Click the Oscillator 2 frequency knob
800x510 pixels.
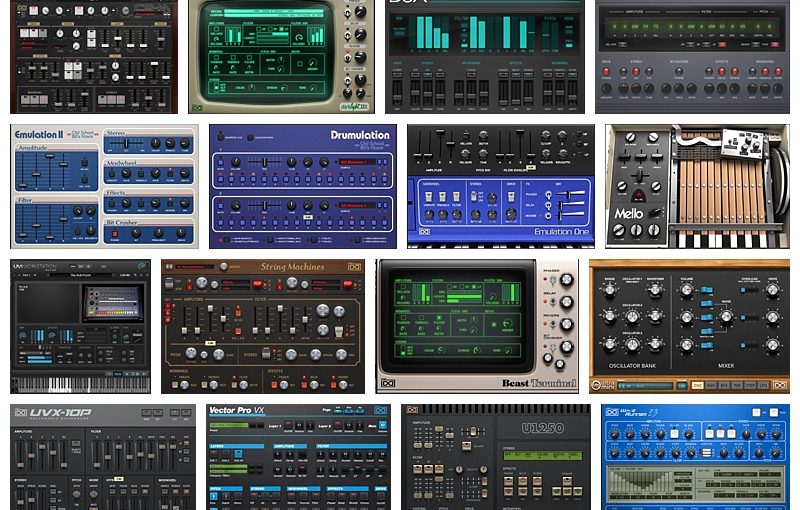click(x=633, y=317)
